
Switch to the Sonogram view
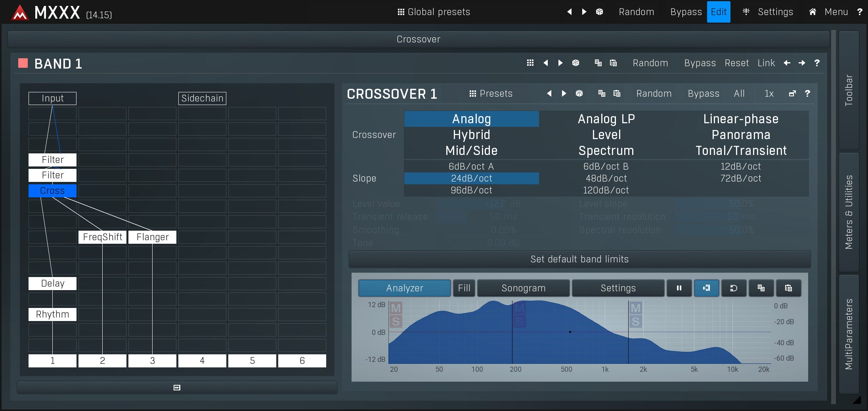[x=523, y=288]
